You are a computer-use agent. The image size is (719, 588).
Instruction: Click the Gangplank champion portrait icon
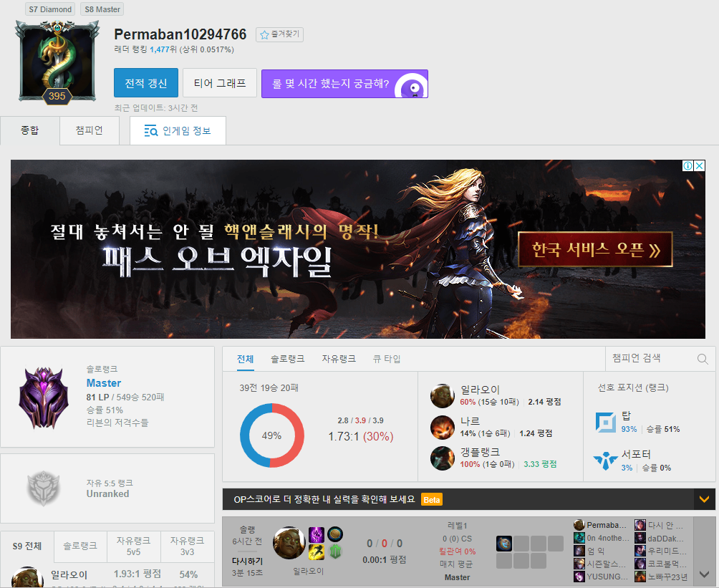442,458
